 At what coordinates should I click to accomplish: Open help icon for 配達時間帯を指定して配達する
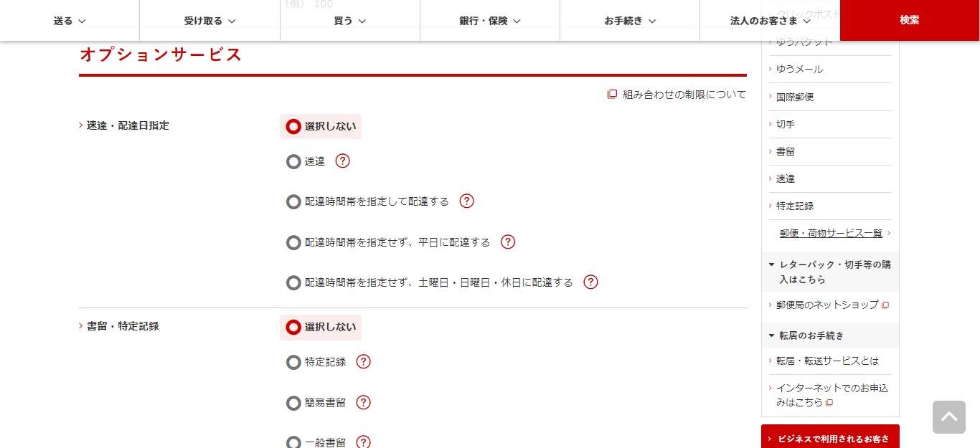click(x=467, y=201)
